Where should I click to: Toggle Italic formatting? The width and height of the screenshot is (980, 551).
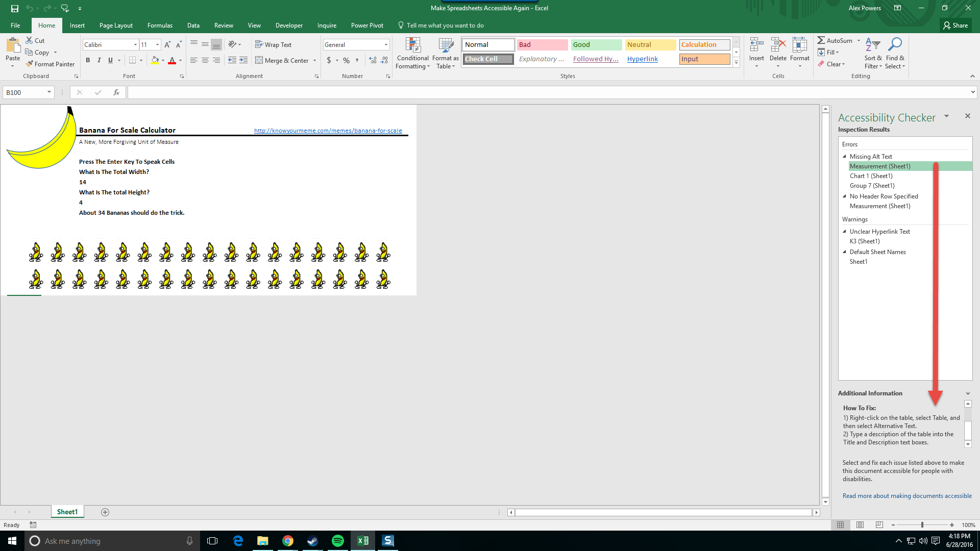(99, 60)
